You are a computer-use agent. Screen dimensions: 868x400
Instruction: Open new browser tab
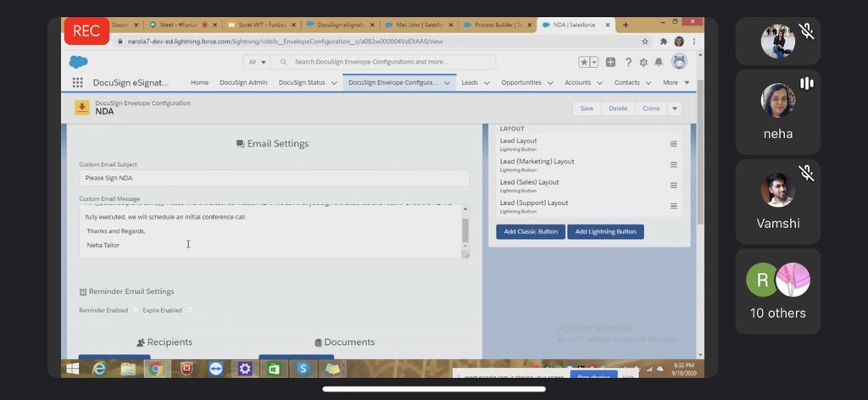626,25
